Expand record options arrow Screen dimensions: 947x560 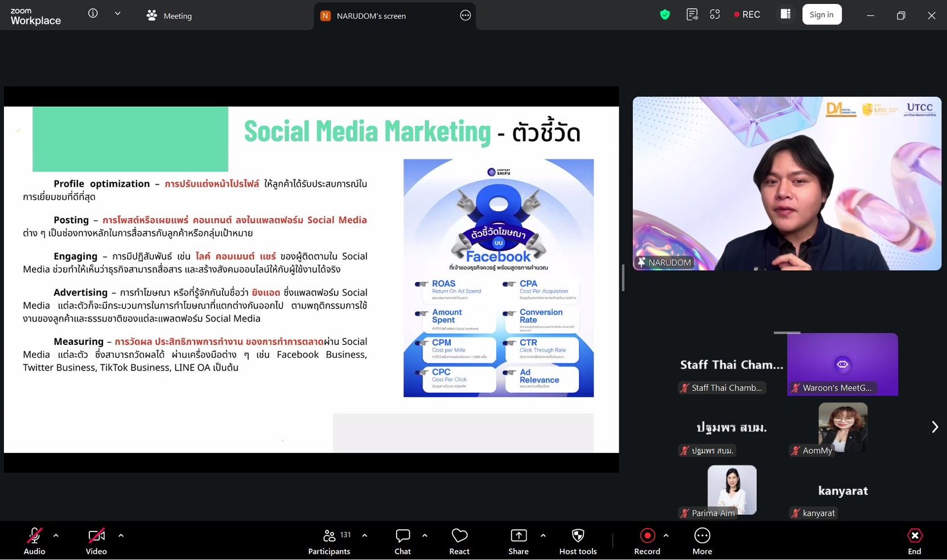coord(666,536)
